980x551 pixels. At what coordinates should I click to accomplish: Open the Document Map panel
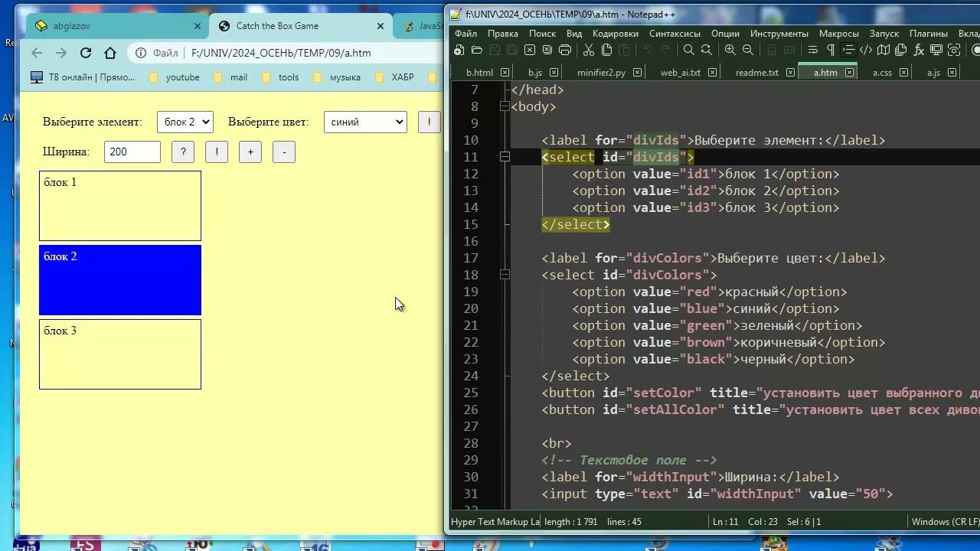pos(884,50)
